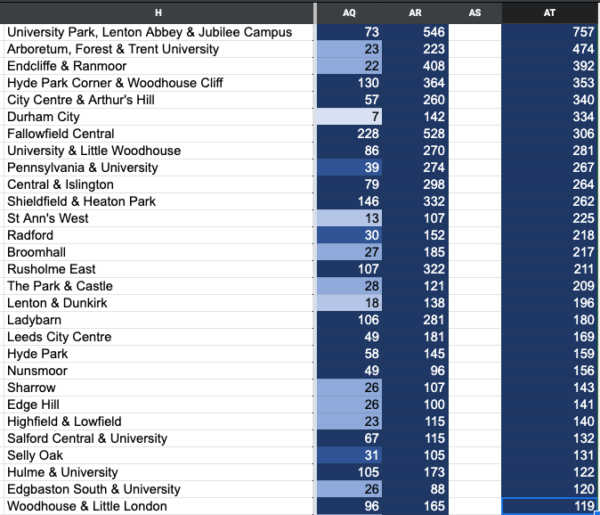The width and height of the screenshot is (600, 515).
Task: Click the Durham City cell
Action: 158,117
